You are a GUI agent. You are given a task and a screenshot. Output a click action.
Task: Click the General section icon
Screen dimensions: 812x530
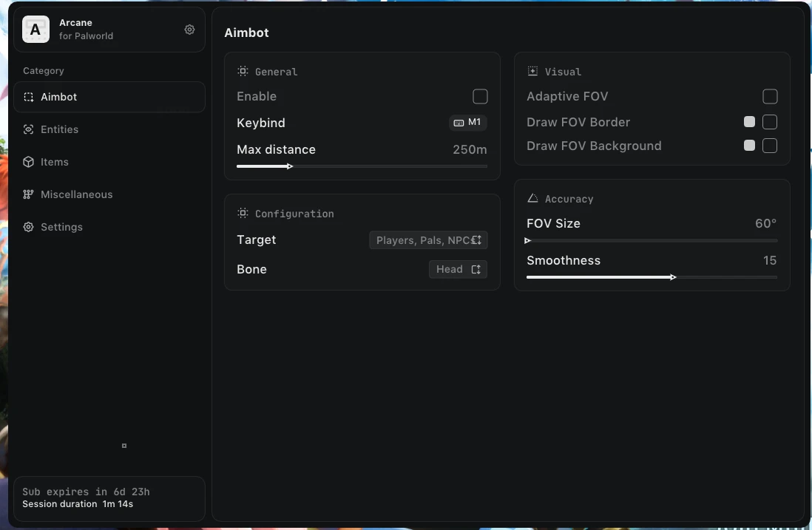[243, 71]
